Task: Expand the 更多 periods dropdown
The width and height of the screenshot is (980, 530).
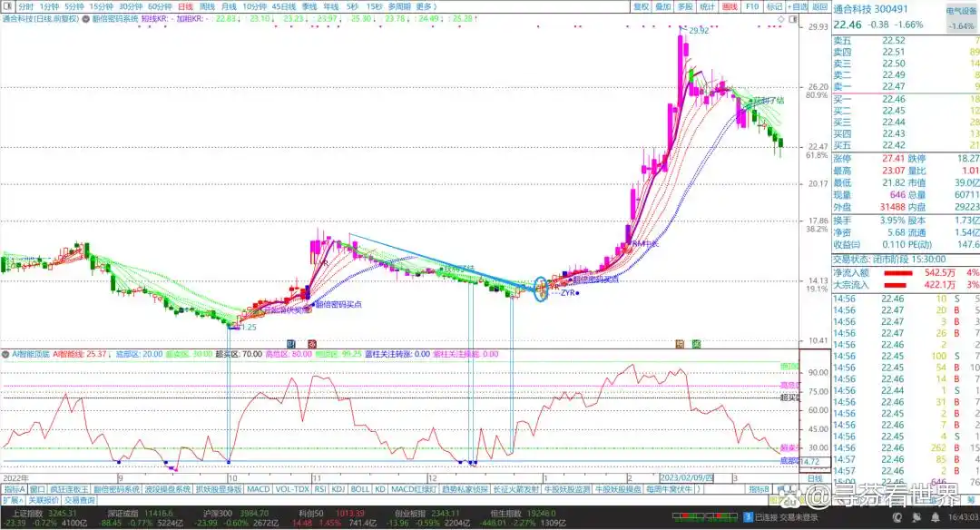Action: (427, 6)
